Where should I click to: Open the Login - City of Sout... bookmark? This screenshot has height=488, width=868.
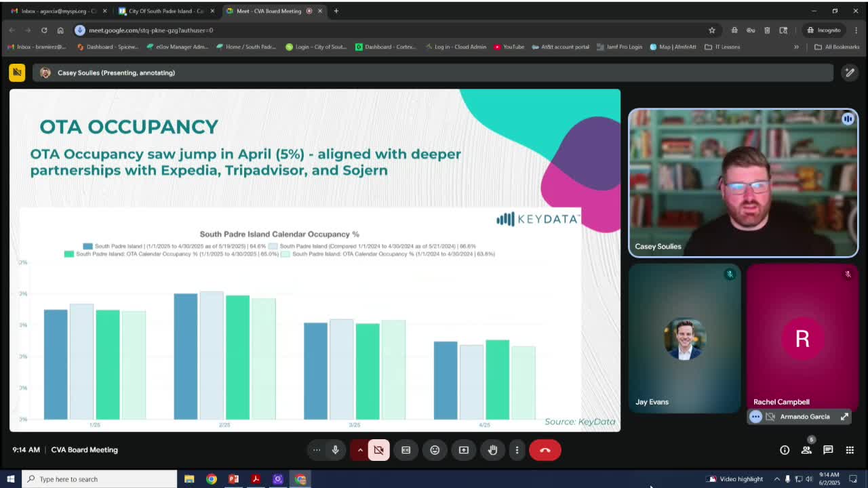tap(316, 47)
